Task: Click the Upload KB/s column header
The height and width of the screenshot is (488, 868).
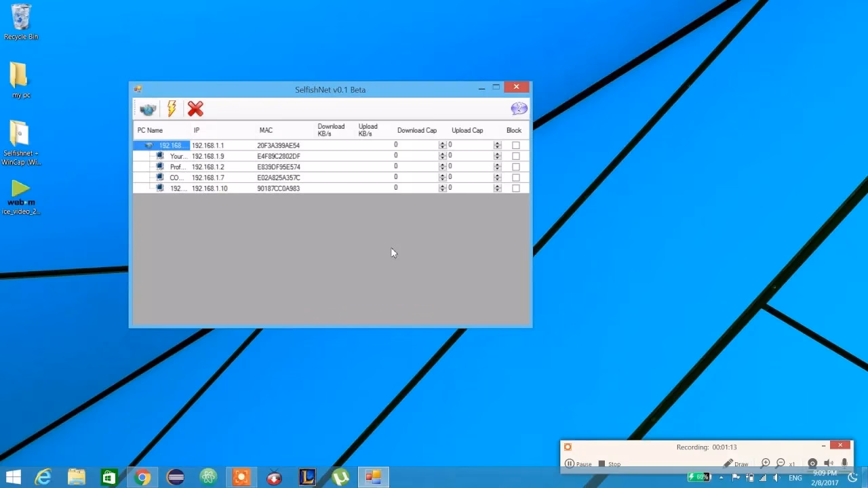Action: 368,130
